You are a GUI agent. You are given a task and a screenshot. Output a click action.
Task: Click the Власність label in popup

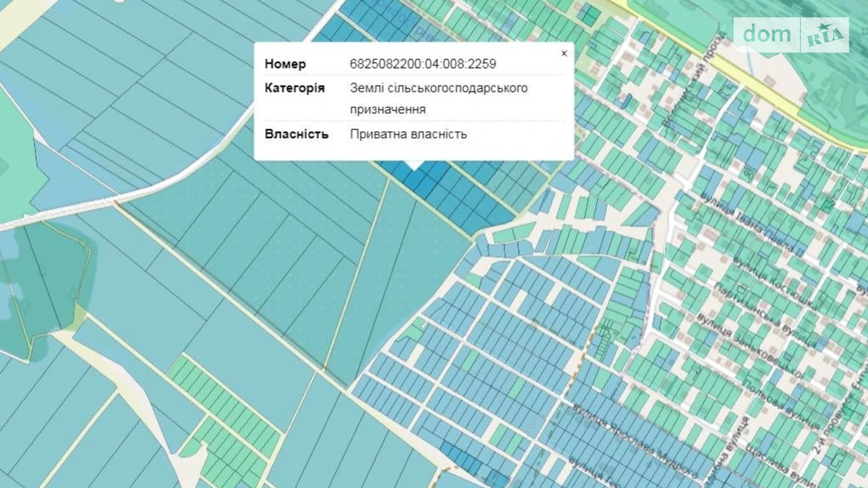(297, 134)
